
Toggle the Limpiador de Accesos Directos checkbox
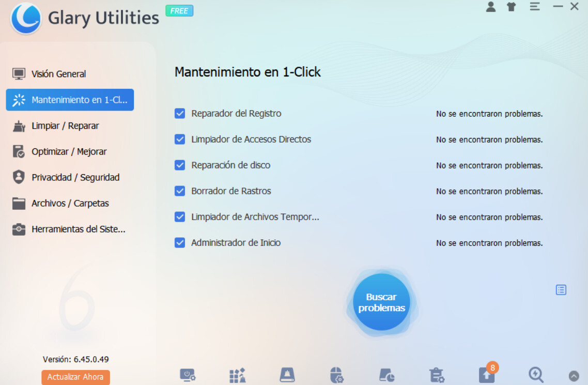coord(180,139)
